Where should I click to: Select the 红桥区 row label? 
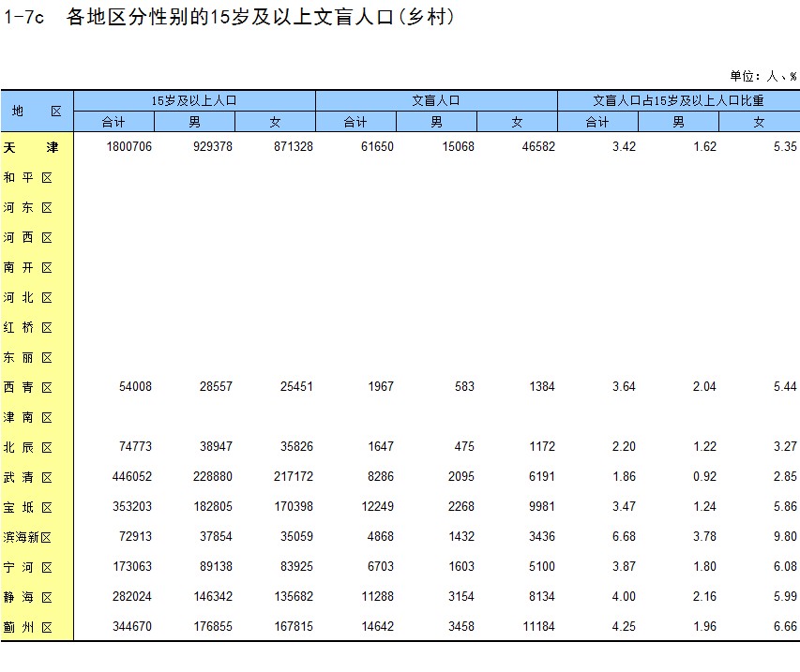pyautogui.click(x=28, y=327)
